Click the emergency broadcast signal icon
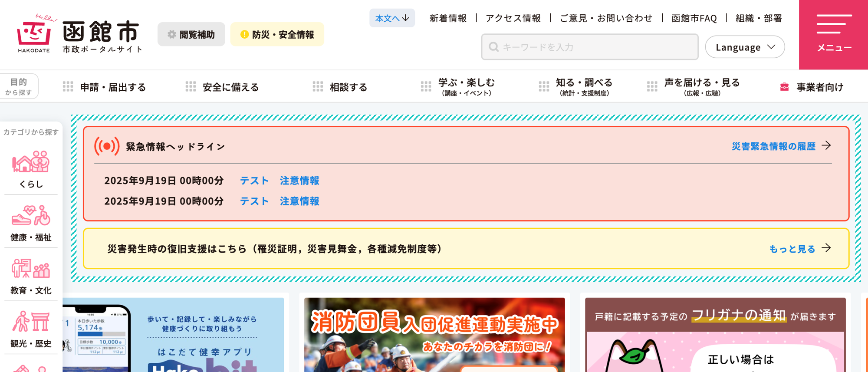The height and width of the screenshot is (372, 868). tap(107, 146)
